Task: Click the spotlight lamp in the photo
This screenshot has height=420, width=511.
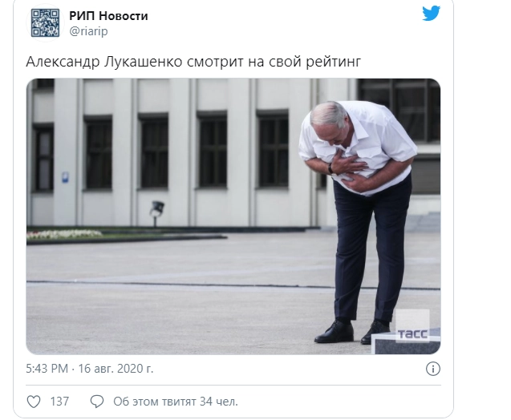Action: click(156, 212)
